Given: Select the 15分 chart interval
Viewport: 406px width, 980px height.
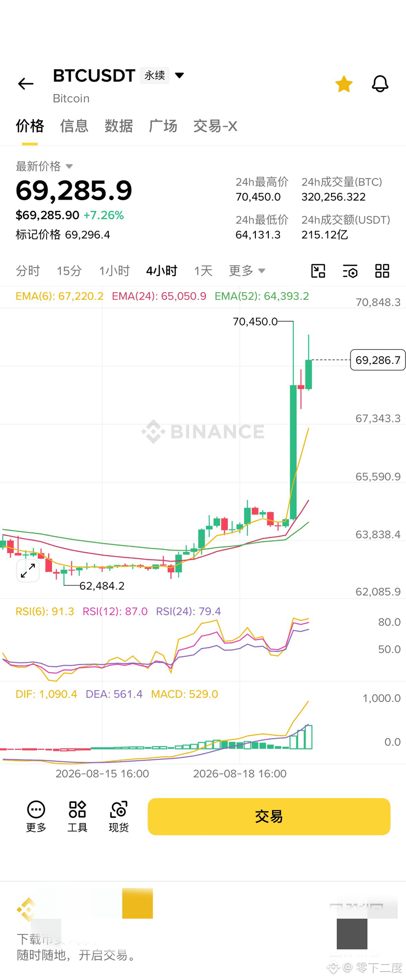Looking at the screenshot, I should pyautogui.click(x=69, y=271).
